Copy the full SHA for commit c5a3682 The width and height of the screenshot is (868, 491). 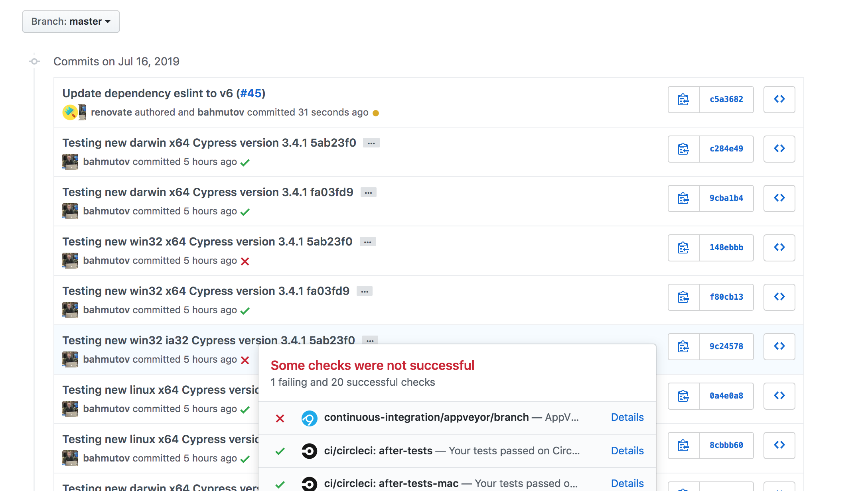pyautogui.click(x=683, y=100)
